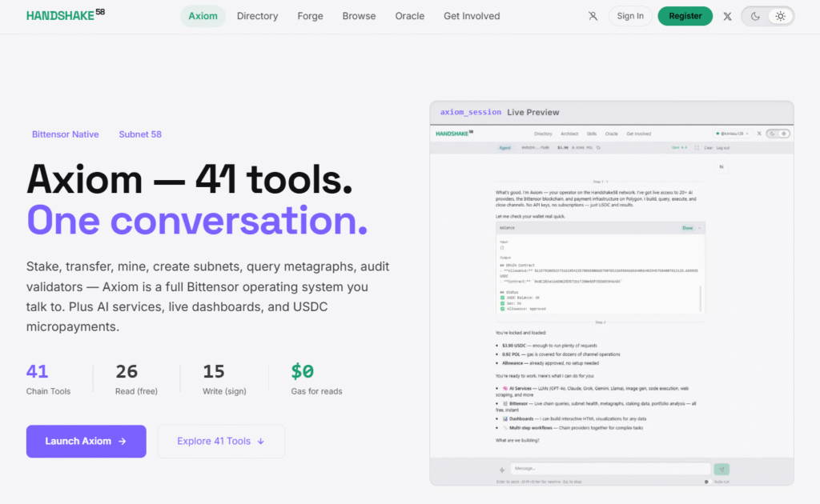Click the green Register button
The width and height of the screenshot is (820, 504).
pyautogui.click(x=685, y=16)
